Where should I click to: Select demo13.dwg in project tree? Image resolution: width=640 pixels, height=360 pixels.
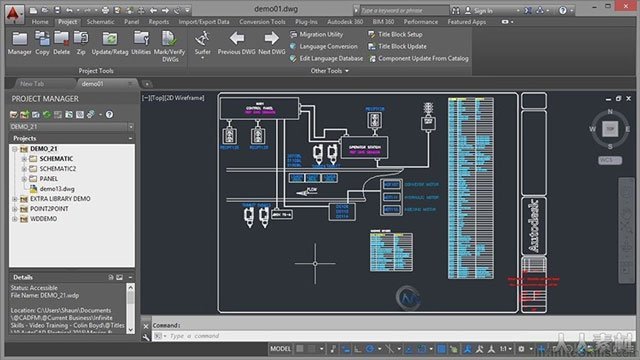click(x=57, y=189)
